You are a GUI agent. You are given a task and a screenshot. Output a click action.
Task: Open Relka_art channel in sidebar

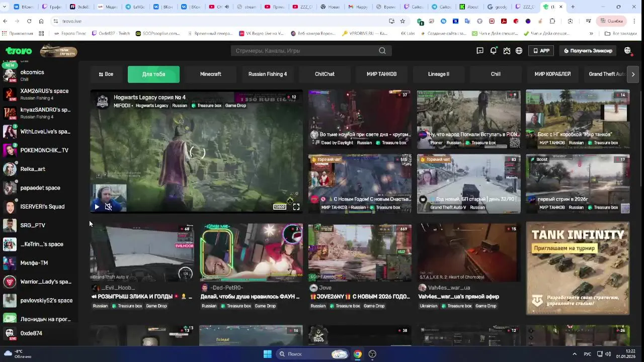pos(38,169)
